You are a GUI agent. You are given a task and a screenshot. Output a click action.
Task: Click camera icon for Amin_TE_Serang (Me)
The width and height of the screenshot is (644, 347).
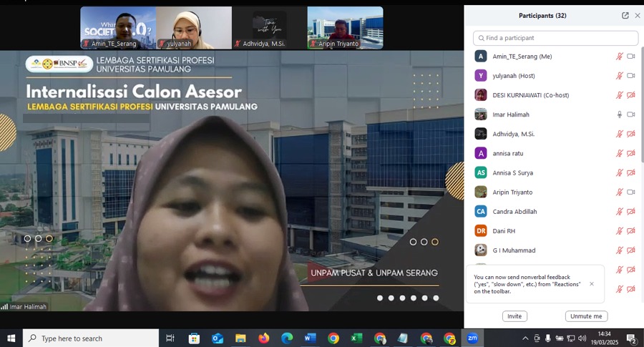(631, 57)
